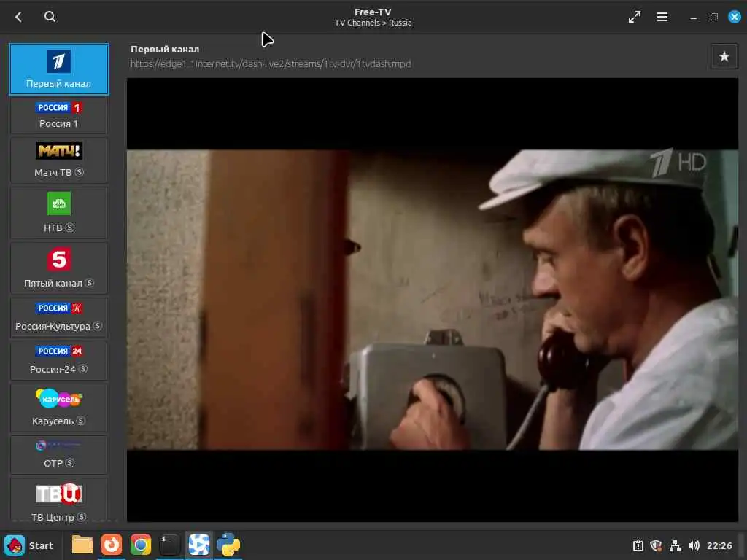
Task: Click the Первый канал title above video
Action: click(x=165, y=49)
